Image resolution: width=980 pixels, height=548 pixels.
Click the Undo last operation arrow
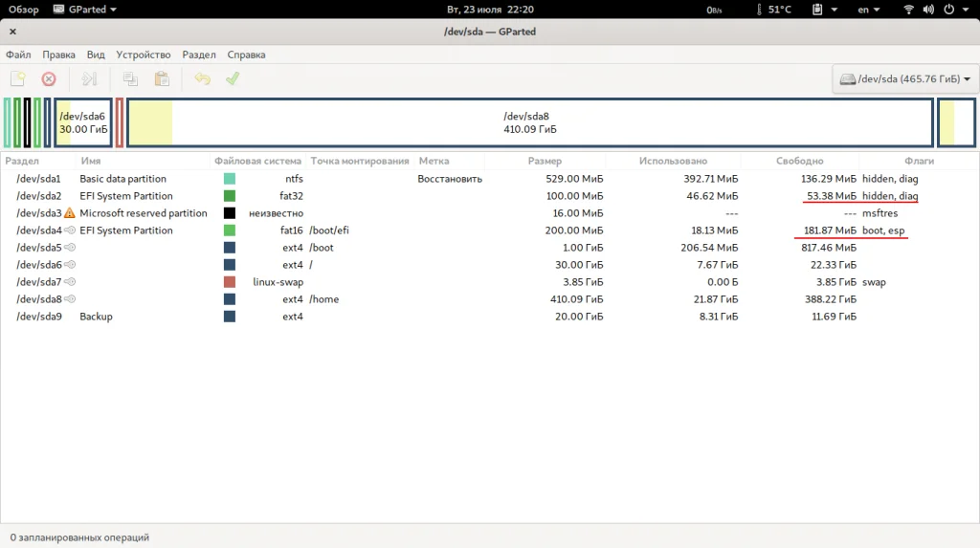click(x=201, y=79)
